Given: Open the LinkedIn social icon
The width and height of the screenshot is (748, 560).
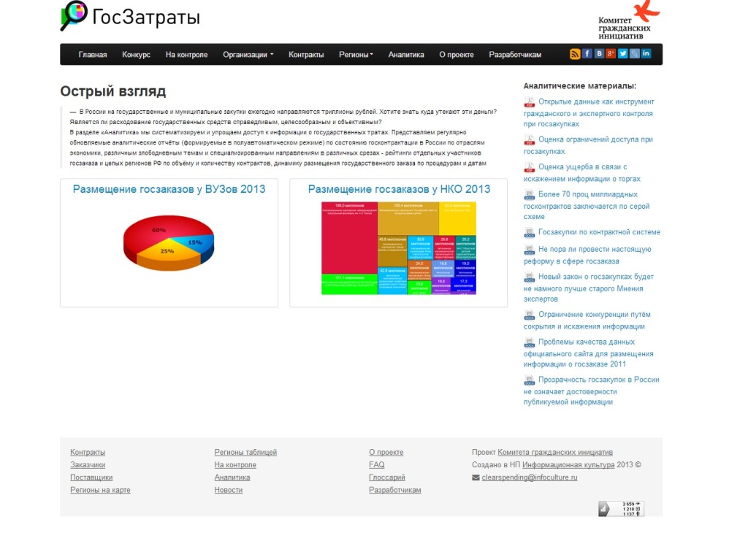Looking at the screenshot, I should (x=646, y=54).
